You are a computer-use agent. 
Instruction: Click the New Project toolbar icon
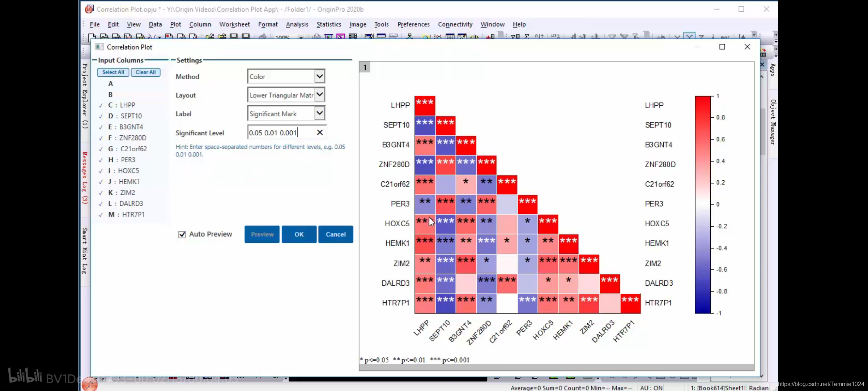click(92, 37)
